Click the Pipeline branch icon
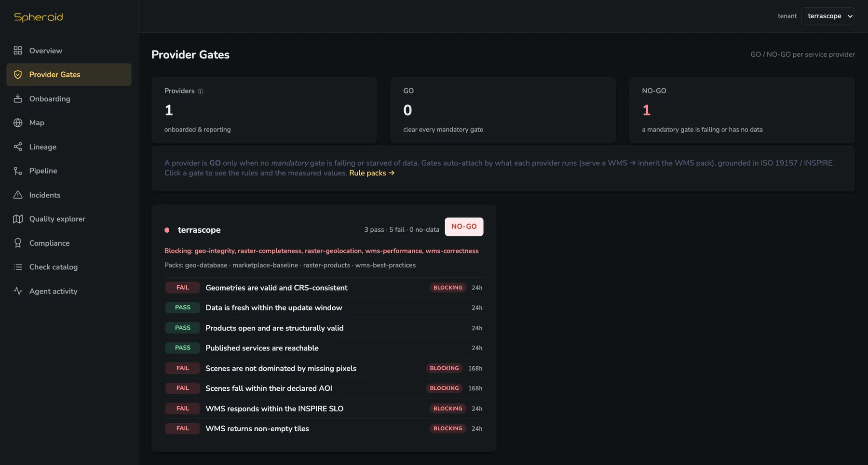This screenshot has height=465, width=868. tap(18, 171)
